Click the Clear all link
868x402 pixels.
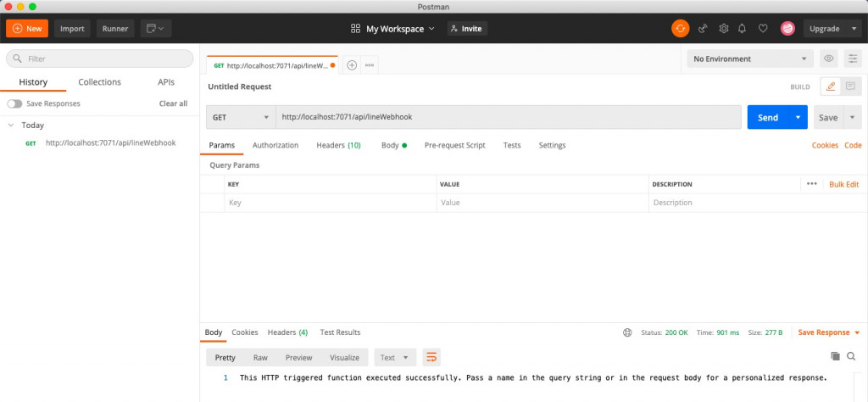[173, 103]
